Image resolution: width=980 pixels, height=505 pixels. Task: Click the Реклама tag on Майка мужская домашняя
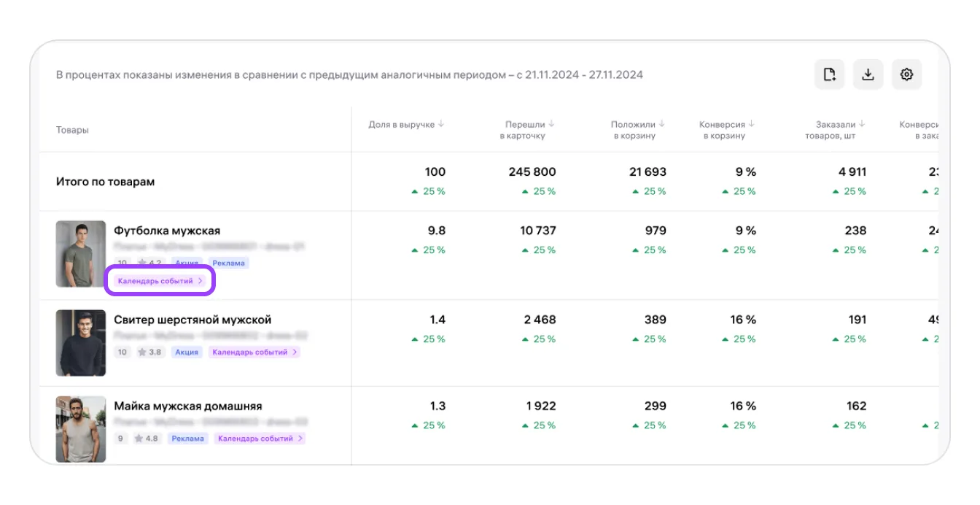187,439
